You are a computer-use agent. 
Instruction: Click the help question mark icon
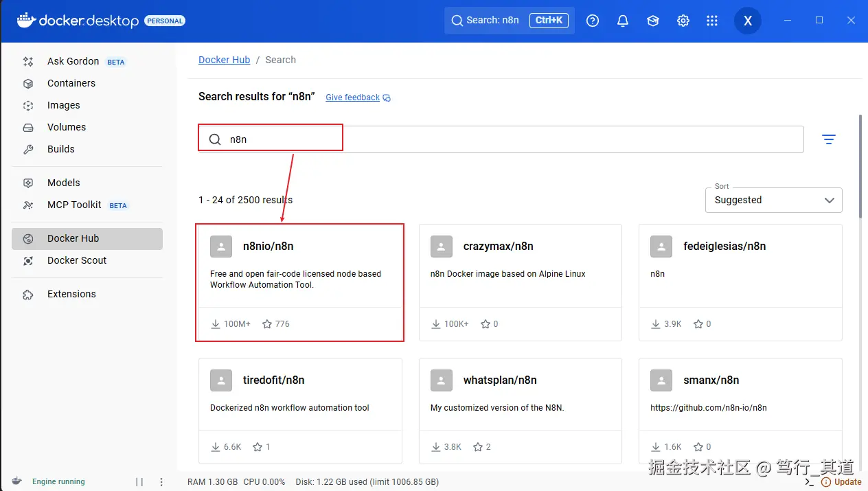click(593, 21)
